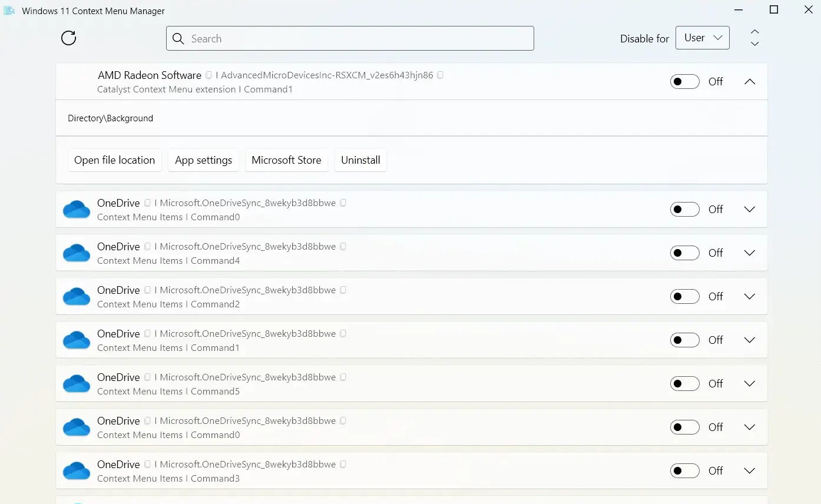
Task: Copy the OneDriveSync package ID in the Command3 row
Action: [x=343, y=465]
